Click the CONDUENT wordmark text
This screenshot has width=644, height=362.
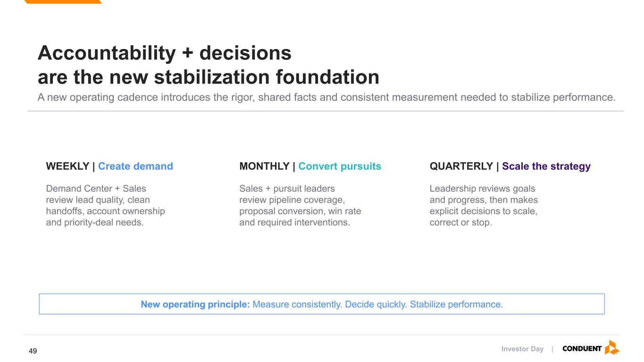click(x=582, y=349)
